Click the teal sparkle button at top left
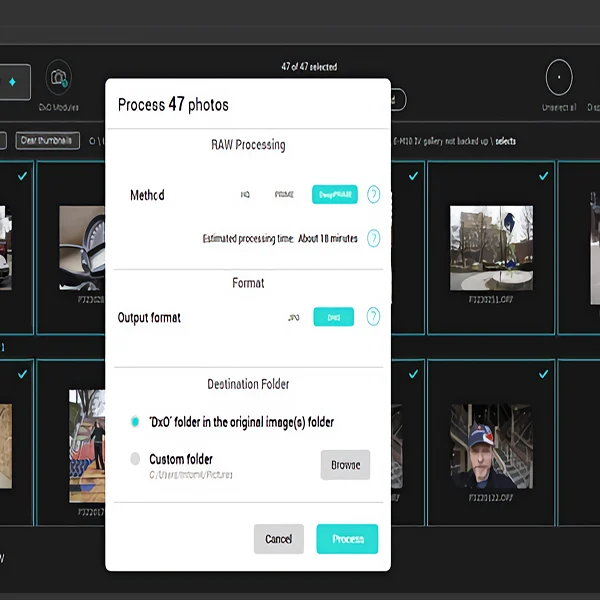Image resolution: width=600 pixels, height=600 pixels. 13,83
